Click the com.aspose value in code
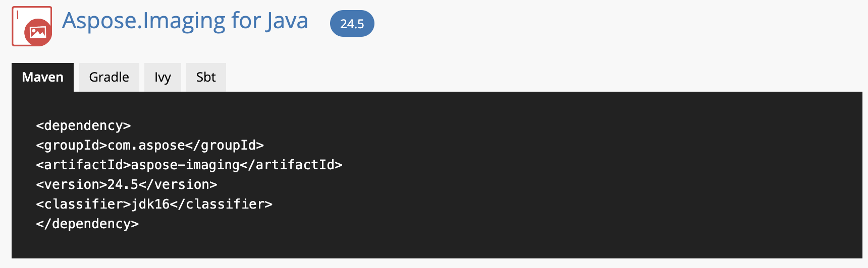The height and width of the screenshot is (268, 868). click(146, 146)
